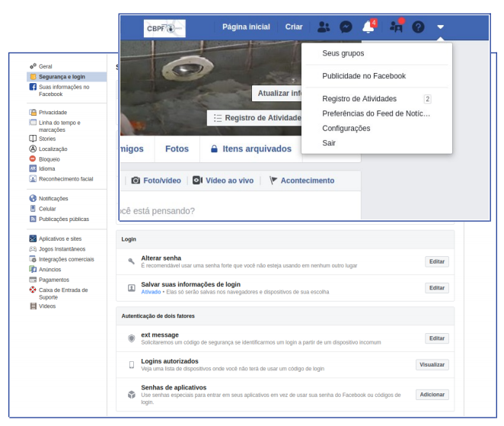Click Adicionar for Senhas de aplicativos
The height and width of the screenshot is (426, 504).
click(x=432, y=395)
